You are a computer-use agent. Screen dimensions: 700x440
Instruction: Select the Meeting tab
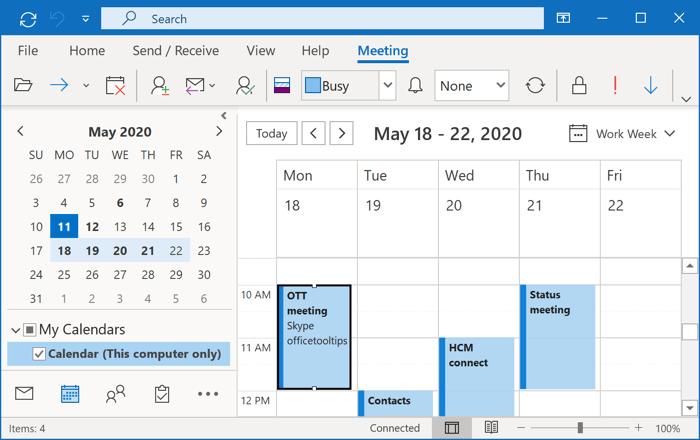click(x=383, y=51)
